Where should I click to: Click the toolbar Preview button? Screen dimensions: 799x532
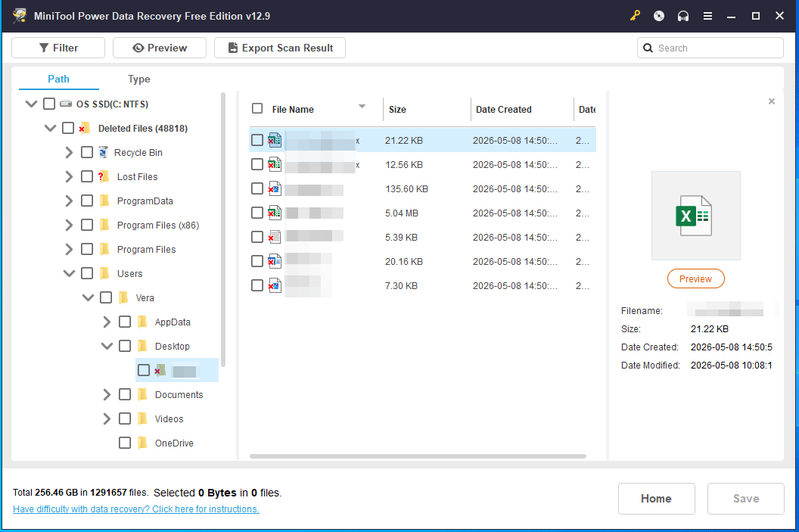pyautogui.click(x=160, y=48)
